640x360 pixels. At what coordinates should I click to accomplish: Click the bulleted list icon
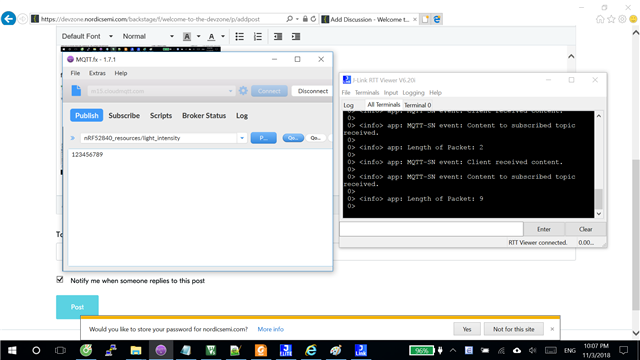pos(240,37)
